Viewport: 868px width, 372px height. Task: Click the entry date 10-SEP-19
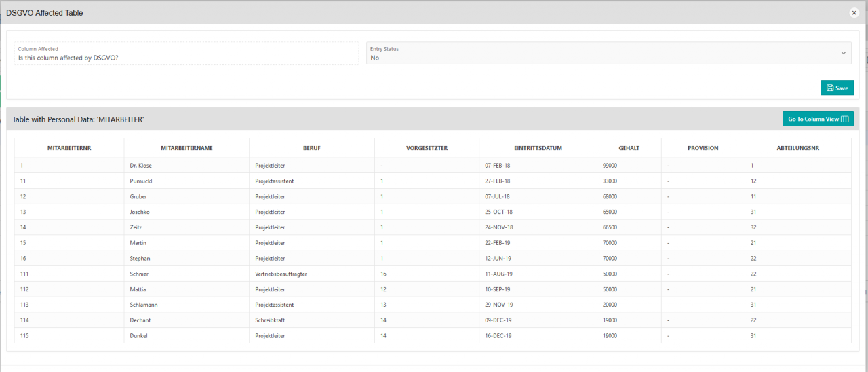click(x=497, y=290)
